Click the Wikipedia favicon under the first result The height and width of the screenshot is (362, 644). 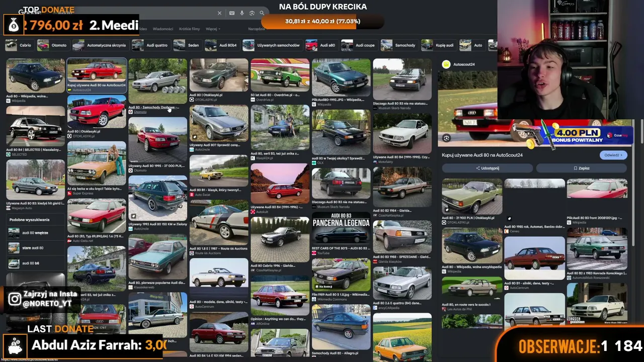coord(9,101)
